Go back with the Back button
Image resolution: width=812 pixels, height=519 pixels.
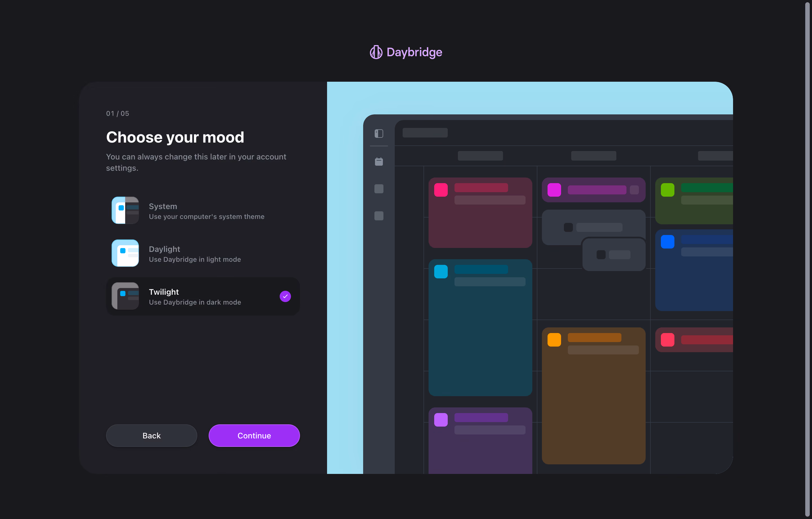click(x=151, y=435)
